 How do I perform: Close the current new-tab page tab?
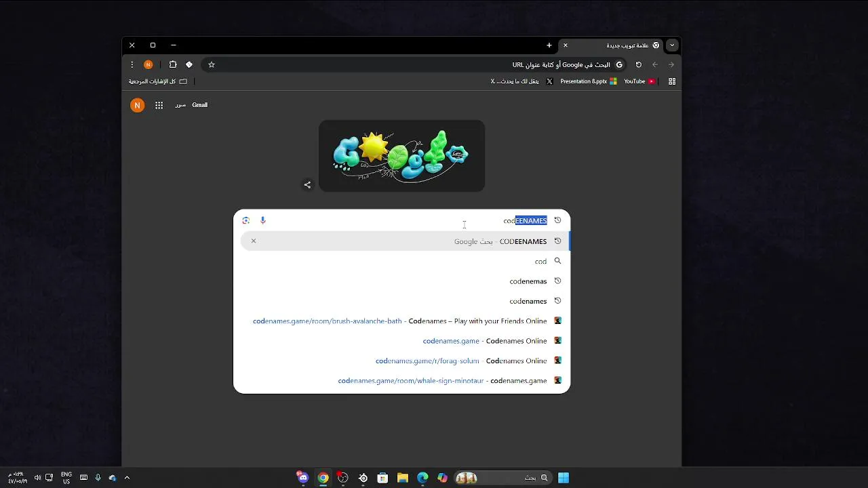[x=566, y=45]
